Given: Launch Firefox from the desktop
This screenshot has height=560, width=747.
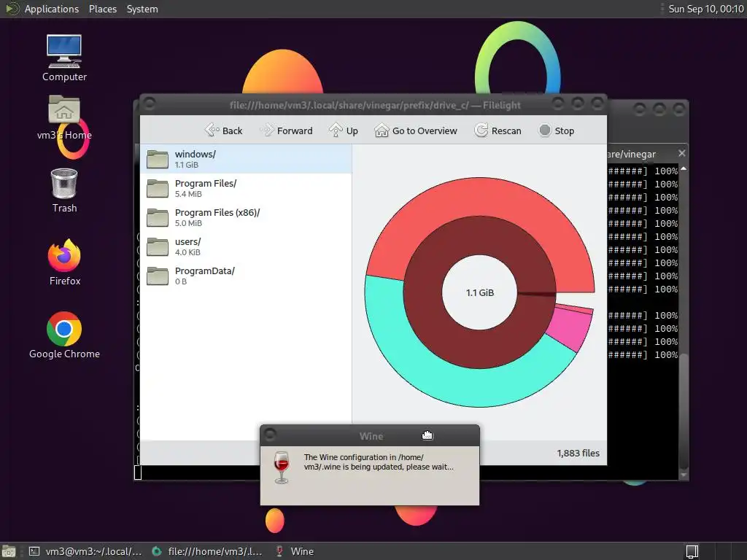Looking at the screenshot, I should pos(64,262).
